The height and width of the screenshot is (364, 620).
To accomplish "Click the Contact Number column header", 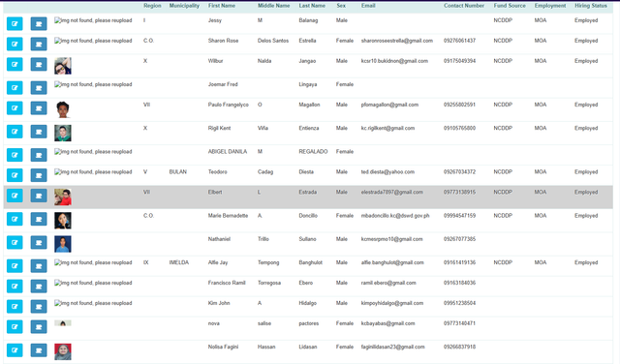I will coord(464,6).
